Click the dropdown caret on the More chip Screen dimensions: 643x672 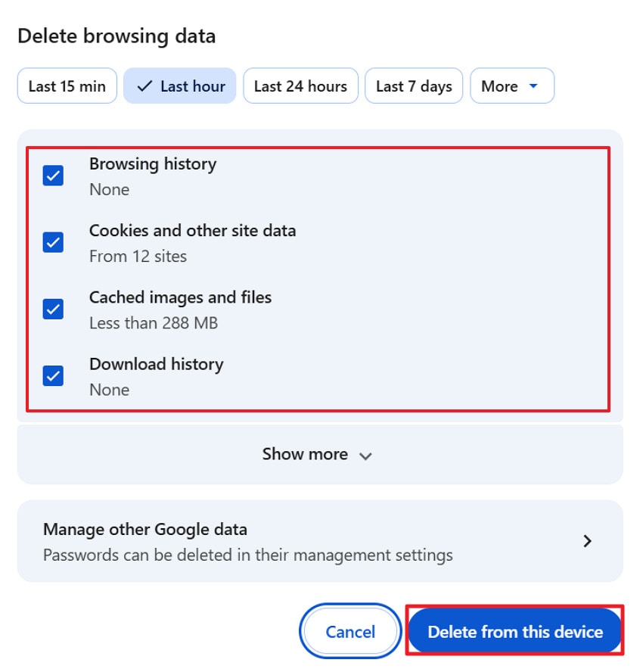(x=534, y=86)
